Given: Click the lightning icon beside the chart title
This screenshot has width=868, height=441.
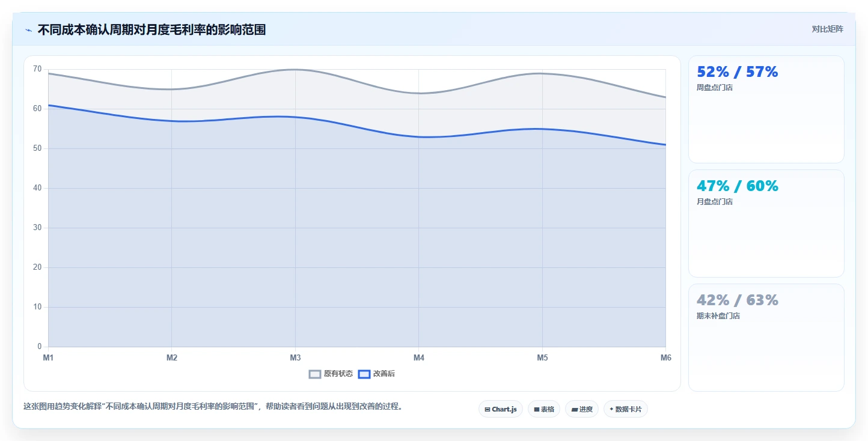Looking at the screenshot, I should pos(29,30).
